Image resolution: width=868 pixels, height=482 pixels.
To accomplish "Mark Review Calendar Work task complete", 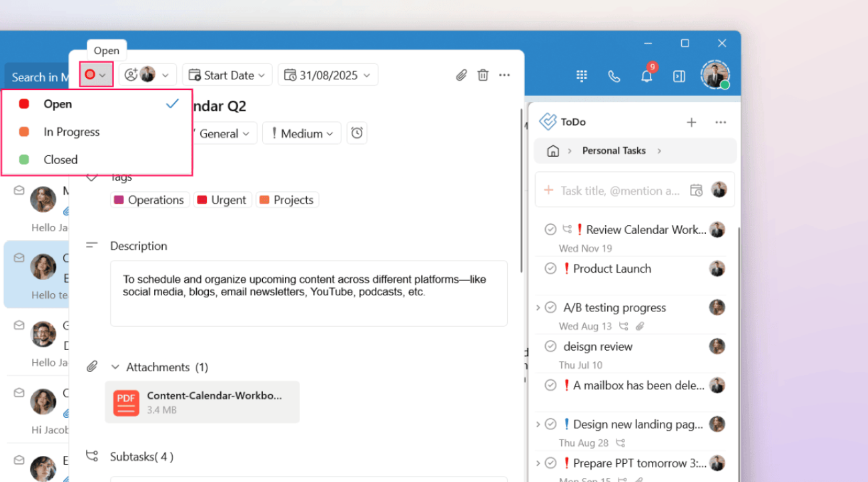I will pyautogui.click(x=550, y=229).
